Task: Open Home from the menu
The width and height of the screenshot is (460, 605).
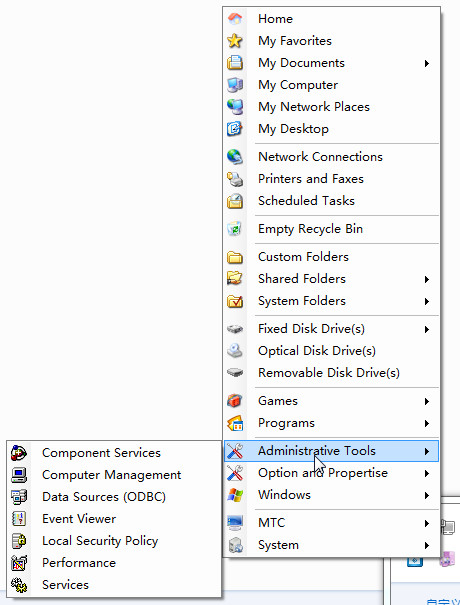Action: coord(331,19)
